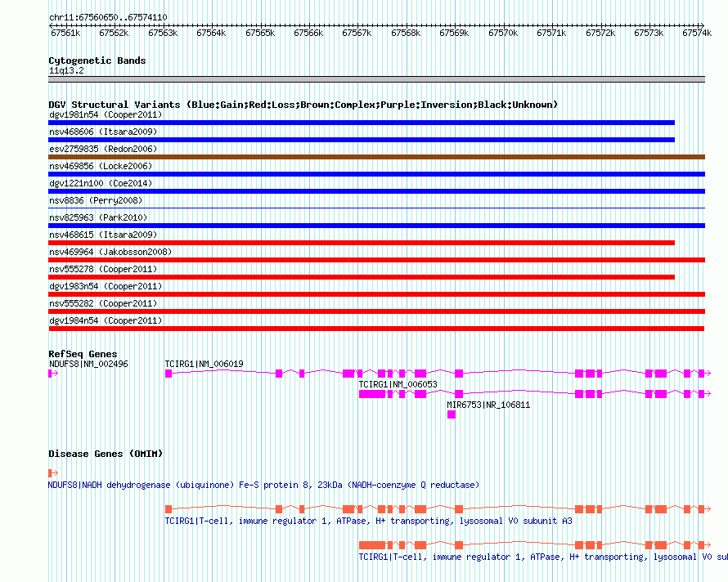Open nsv8836 (Perry2008) variant label
The width and height of the screenshot is (728, 582).
[96, 200]
